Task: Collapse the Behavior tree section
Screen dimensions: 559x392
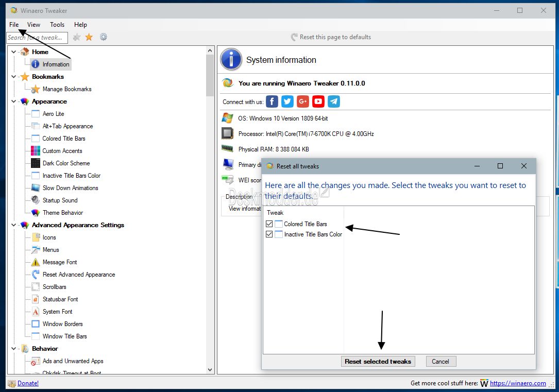Action: pos(14,349)
